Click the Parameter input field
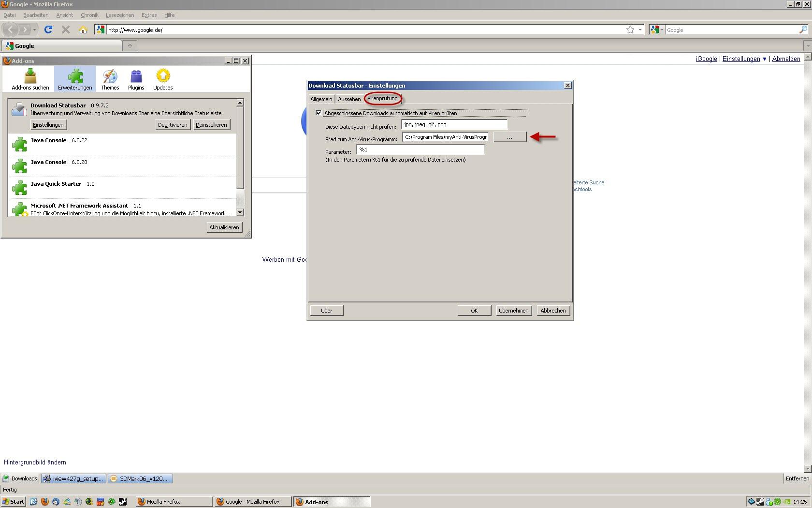Screen dimensions: 812x508 (x=420, y=150)
